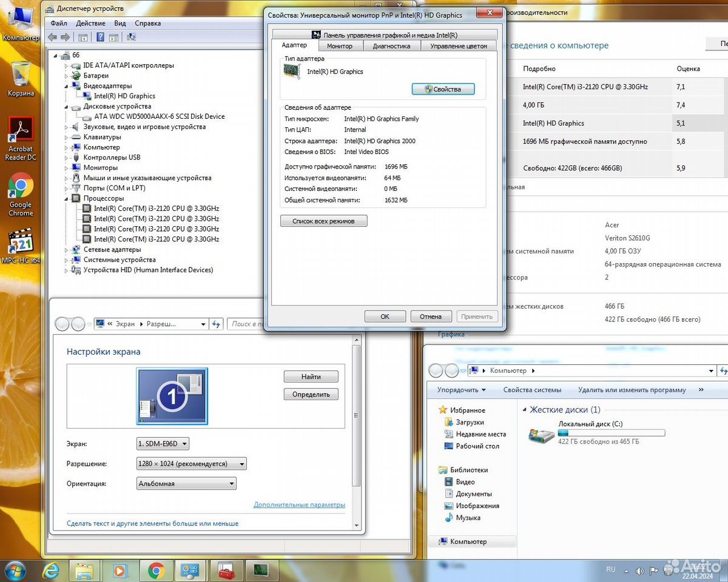The width and height of the screenshot is (728, 582).
Task: Open Chrome from the taskbar
Action: pos(156,570)
